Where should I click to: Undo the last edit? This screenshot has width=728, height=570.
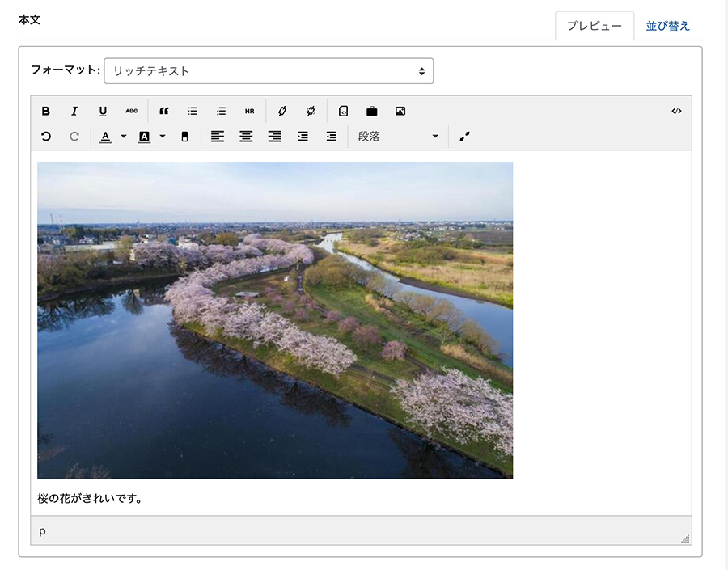coord(45,137)
